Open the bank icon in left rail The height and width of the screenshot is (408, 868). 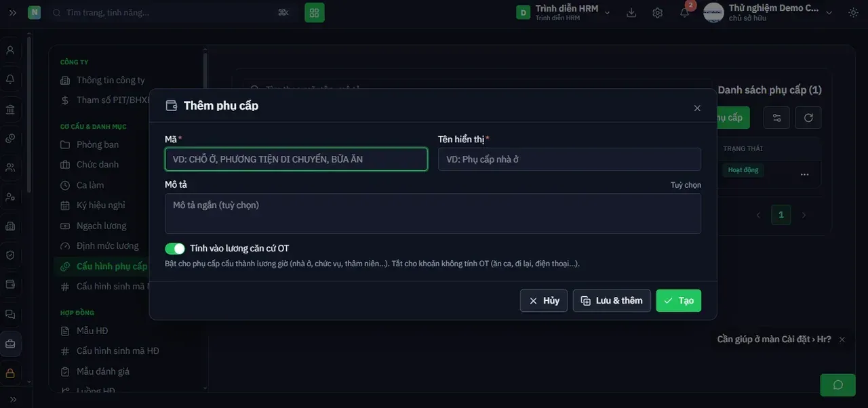click(10, 109)
